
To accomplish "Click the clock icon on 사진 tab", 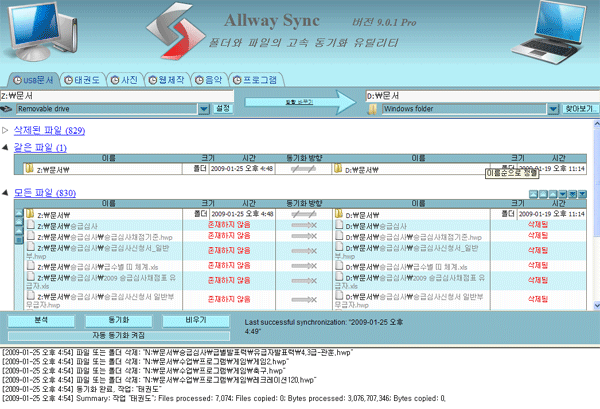I will coord(115,80).
